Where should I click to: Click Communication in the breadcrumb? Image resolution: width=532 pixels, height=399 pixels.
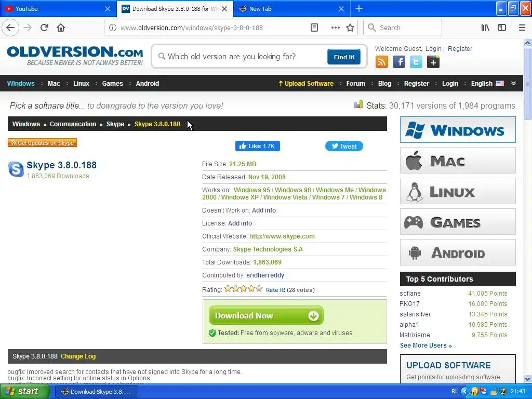pos(73,124)
